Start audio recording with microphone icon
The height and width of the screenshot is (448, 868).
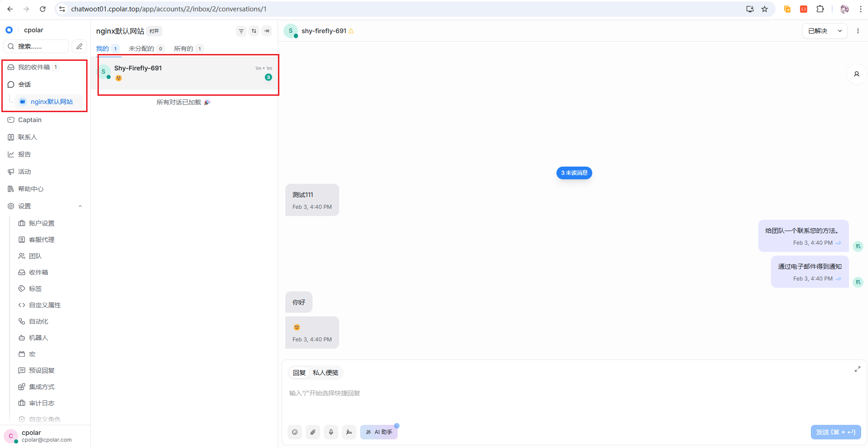point(331,432)
